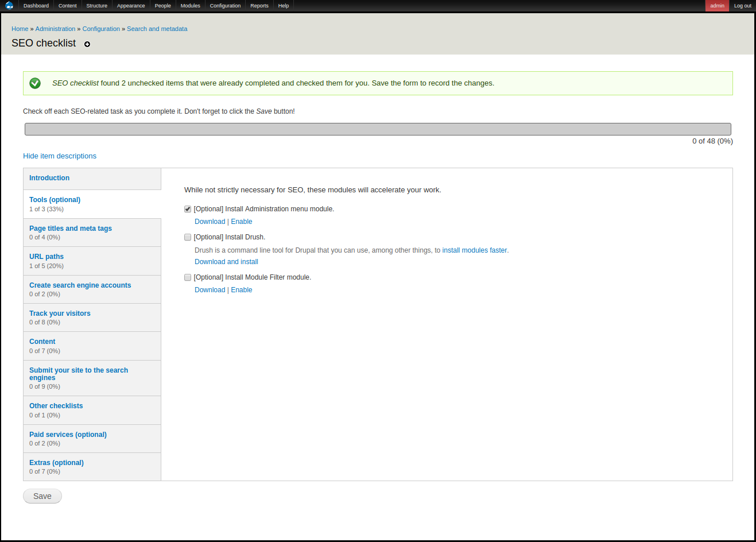Uncheck the Install Administration menu module checkbox

[188, 209]
